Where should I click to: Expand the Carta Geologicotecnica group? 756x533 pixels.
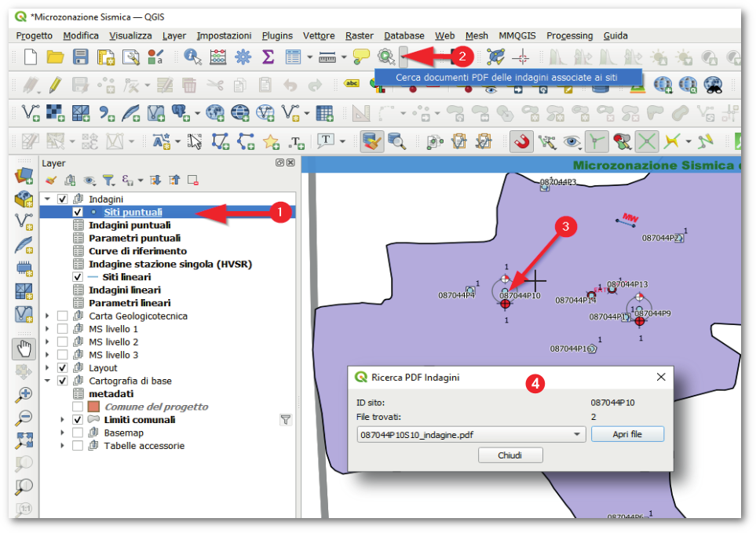tap(47, 316)
